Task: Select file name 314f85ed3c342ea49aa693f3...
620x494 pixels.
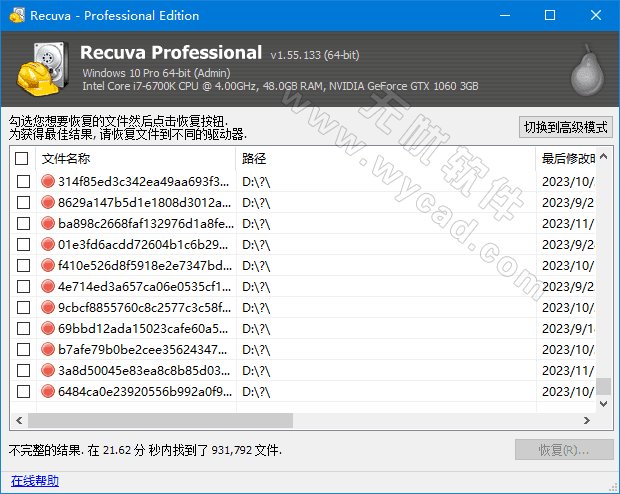Action: pos(144,182)
